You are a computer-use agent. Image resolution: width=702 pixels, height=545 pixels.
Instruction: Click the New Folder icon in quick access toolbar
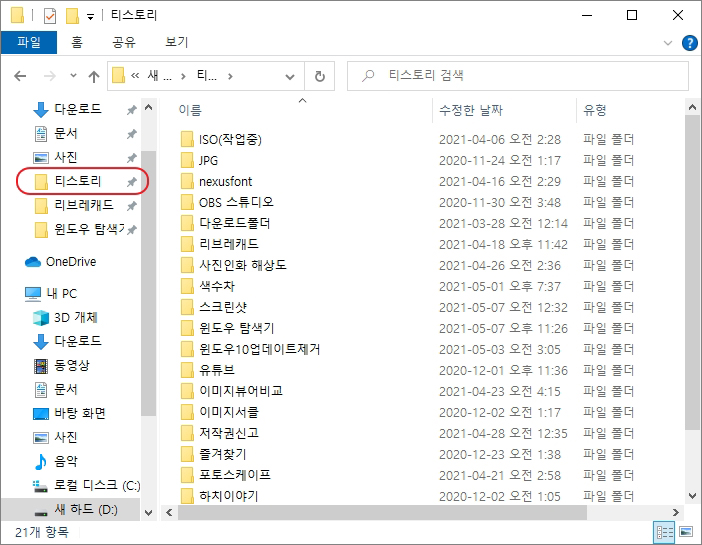(72, 16)
